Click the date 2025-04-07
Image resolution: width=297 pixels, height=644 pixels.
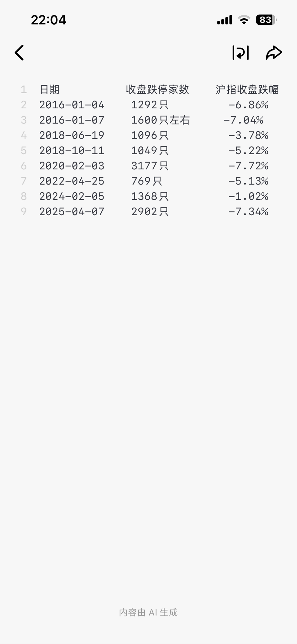point(72,212)
